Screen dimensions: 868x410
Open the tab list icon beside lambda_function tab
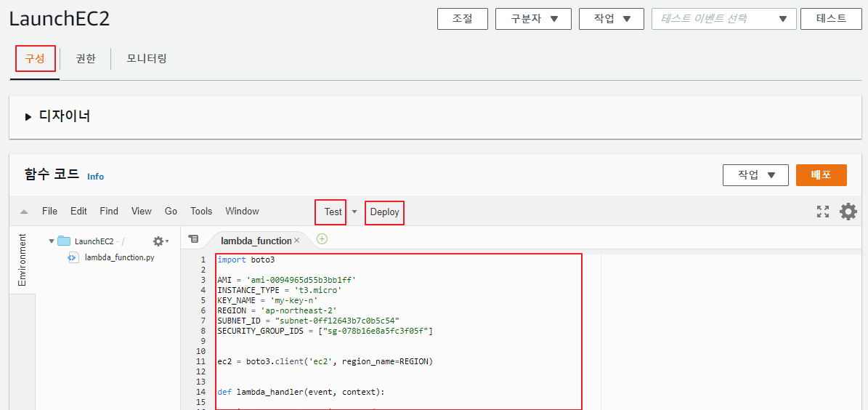(x=192, y=238)
